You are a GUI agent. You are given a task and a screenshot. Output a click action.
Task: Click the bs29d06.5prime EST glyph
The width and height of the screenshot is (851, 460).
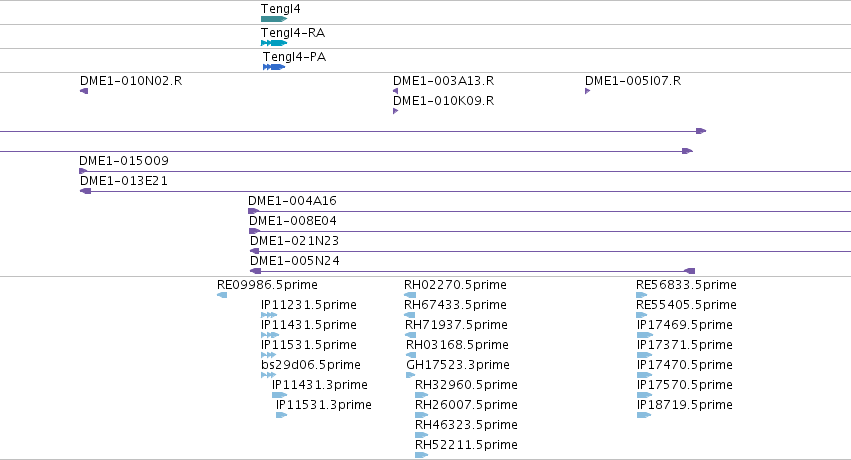click(x=269, y=375)
